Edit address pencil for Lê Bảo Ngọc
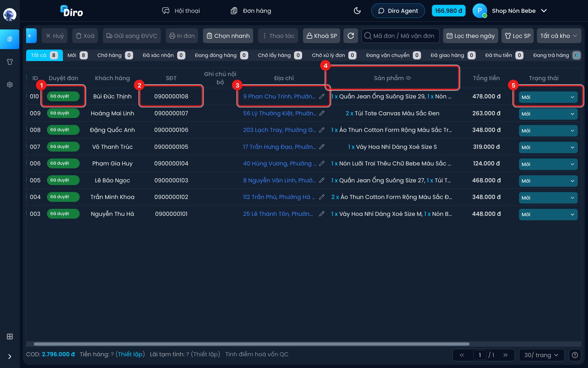This screenshot has height=368, width=588. coord(322,180)
